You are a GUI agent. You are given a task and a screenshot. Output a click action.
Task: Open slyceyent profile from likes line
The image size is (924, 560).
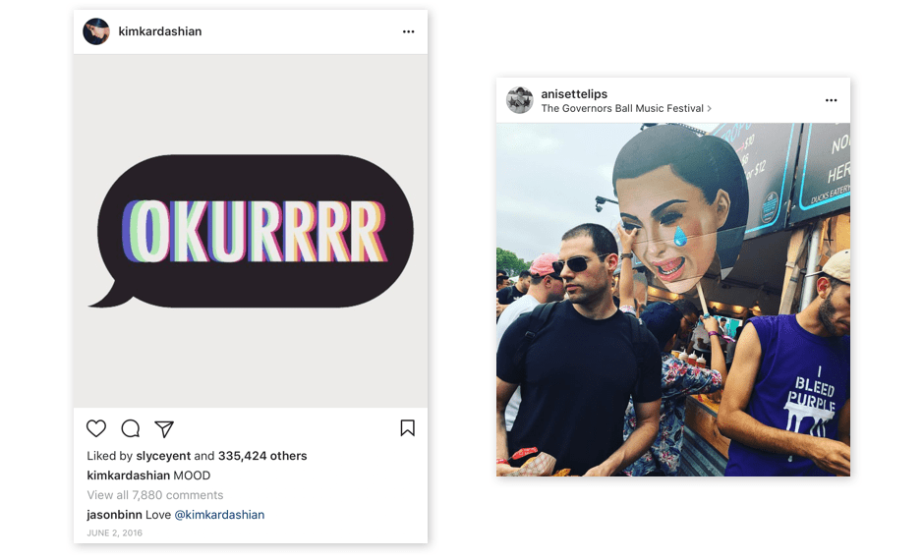(163, 456)
